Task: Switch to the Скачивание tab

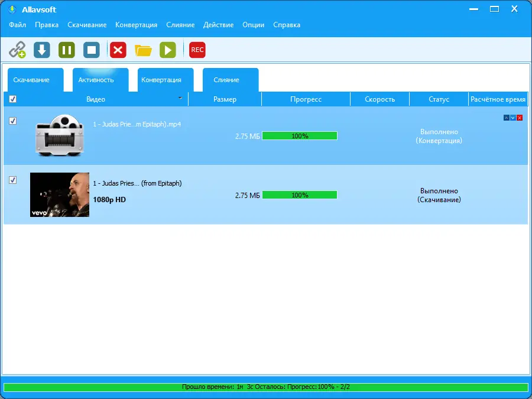Action: coord(35,80)
